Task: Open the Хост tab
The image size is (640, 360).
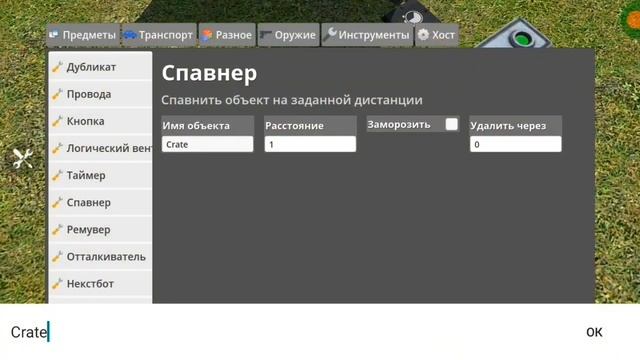Action: (x=437, y=35)
